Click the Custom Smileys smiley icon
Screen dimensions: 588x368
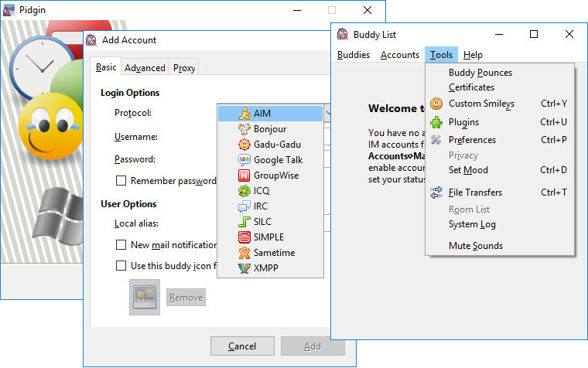[436, 104]
